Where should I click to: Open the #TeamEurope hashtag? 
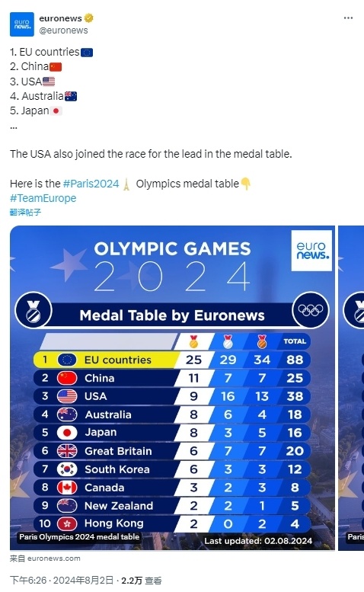click(x=43, y=198)
